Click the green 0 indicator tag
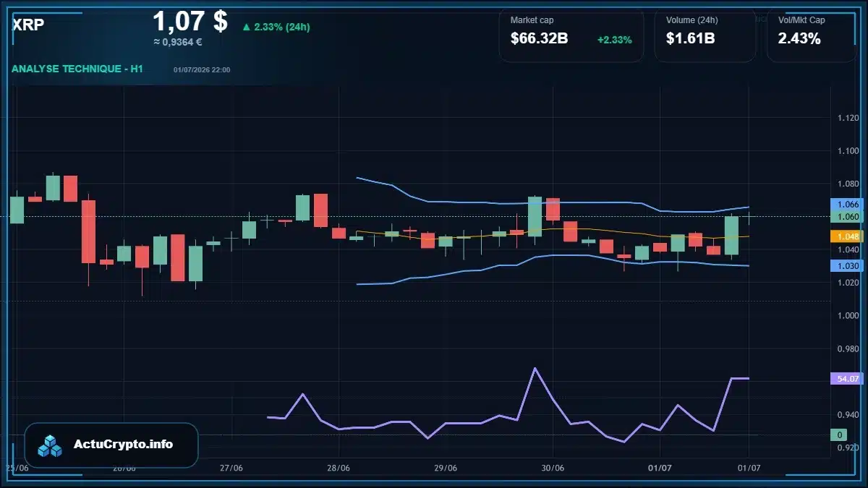This screenshot has height=488, width=868. tap(839, 435)
